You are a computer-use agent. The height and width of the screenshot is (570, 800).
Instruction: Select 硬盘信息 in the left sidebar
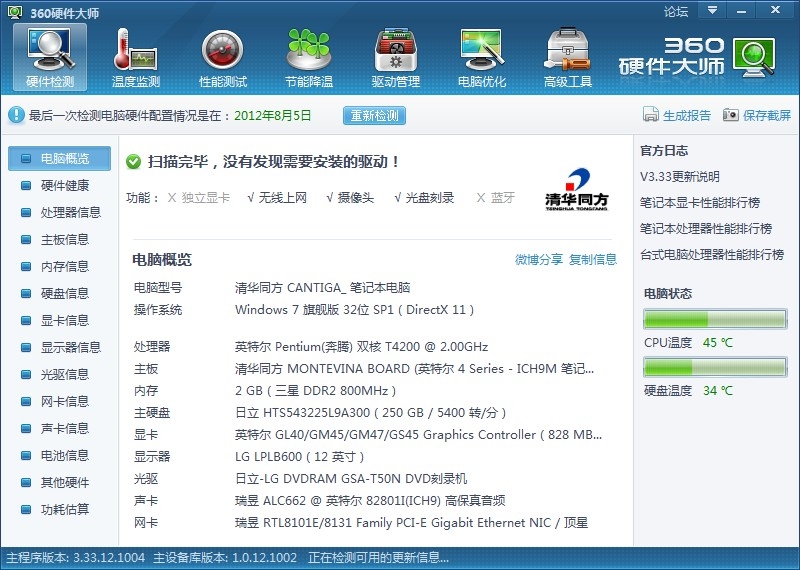point(64,293)
